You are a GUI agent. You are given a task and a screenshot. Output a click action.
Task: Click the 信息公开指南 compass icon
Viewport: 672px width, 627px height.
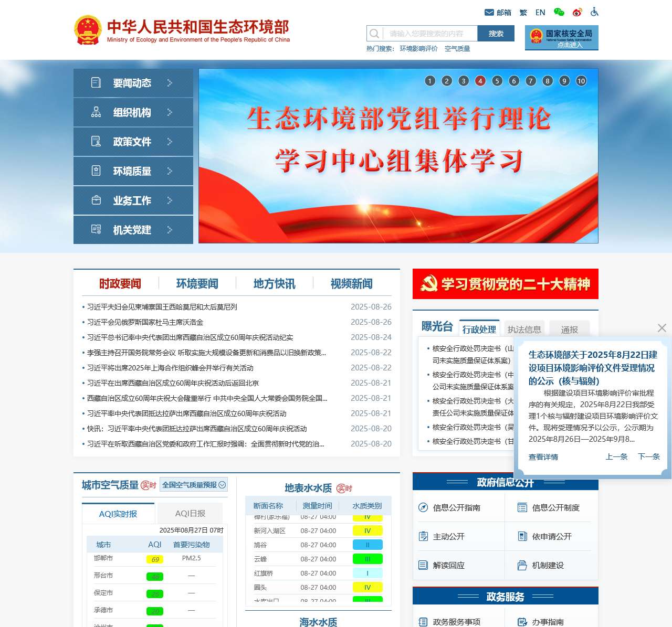tap(423, 507)
